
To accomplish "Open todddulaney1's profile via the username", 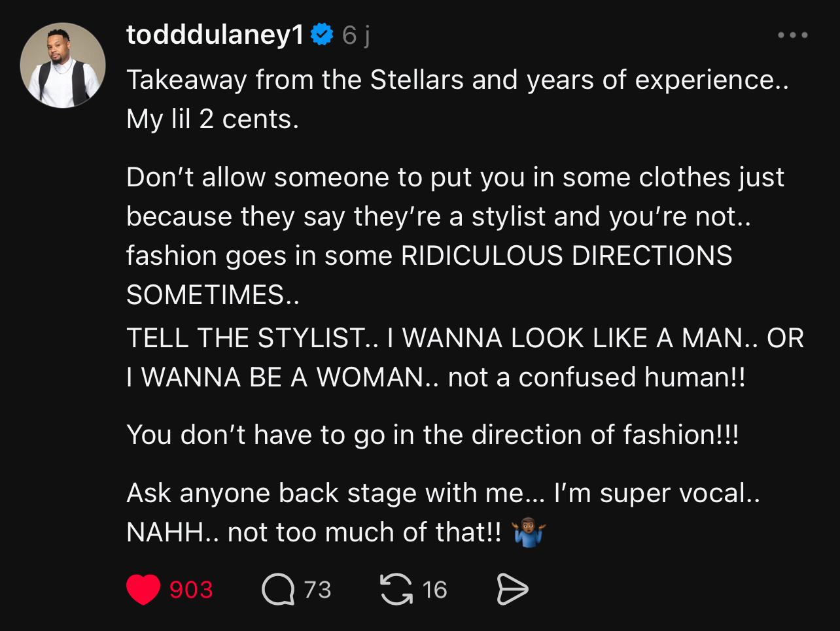I will point(216,35).
